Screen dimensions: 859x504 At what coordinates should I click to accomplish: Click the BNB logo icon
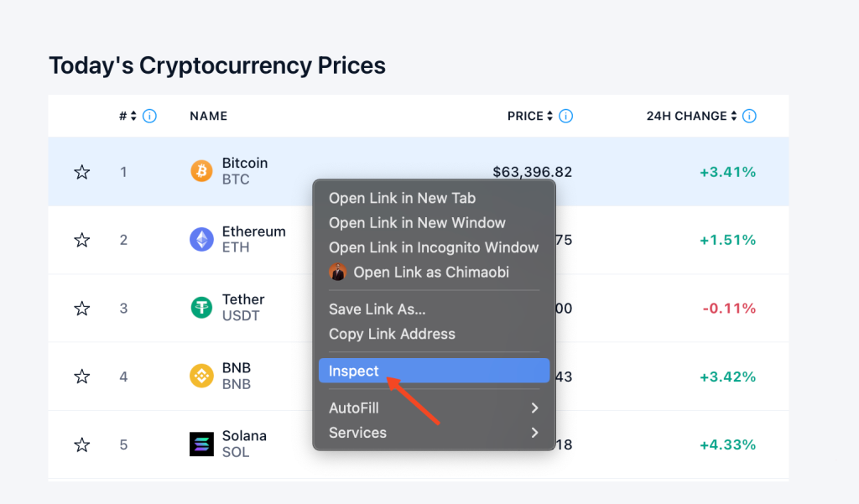[201, 376]
